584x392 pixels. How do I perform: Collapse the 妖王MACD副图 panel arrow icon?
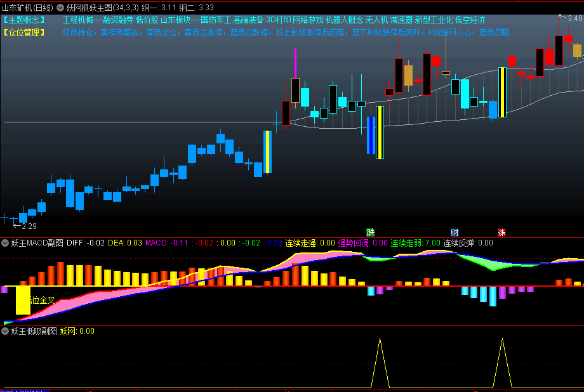[x=5, y=244]
